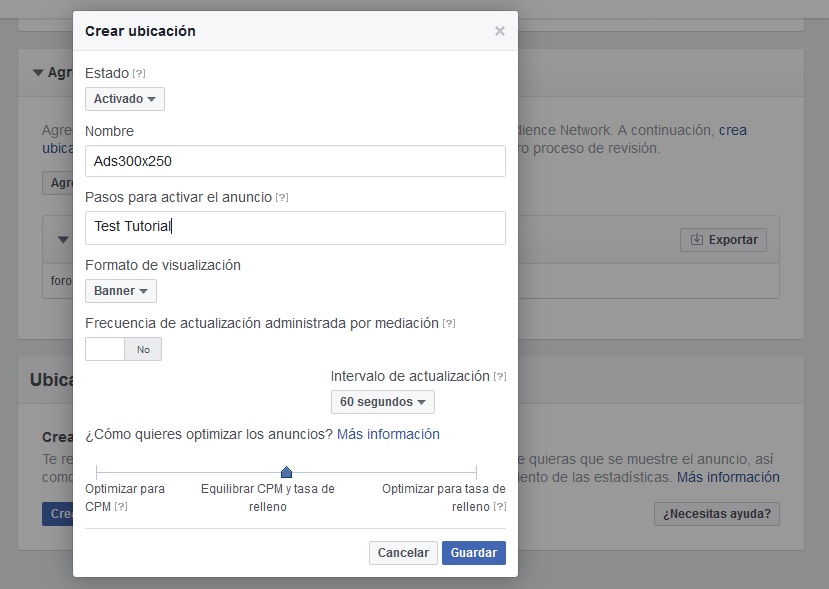Open help for Optimizar para tasa de relleno
Screen dimensions: 829x589
click(500, 507)
